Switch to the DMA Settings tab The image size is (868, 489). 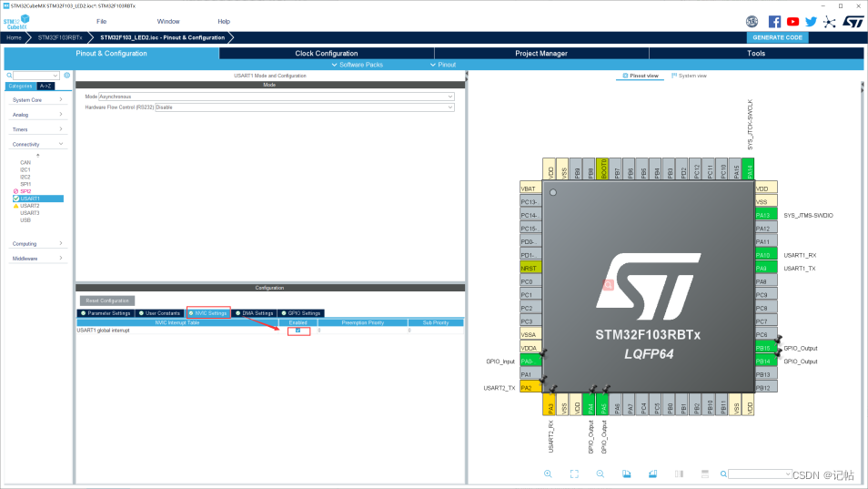[255, 313]
